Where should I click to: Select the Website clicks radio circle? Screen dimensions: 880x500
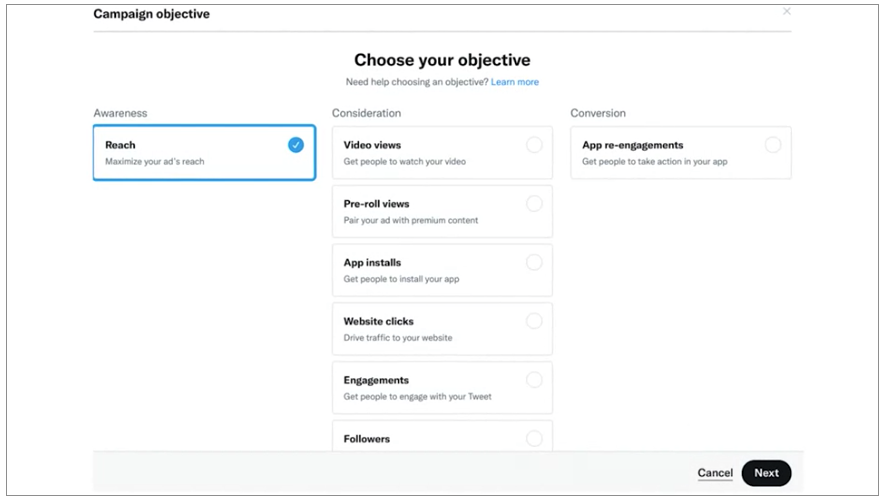tap(534, 321)
